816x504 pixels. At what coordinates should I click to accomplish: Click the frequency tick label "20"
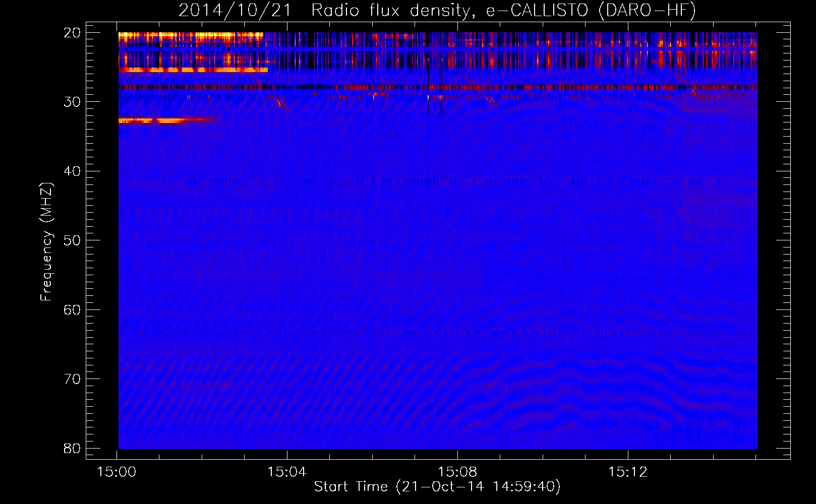tap(72, 33)
